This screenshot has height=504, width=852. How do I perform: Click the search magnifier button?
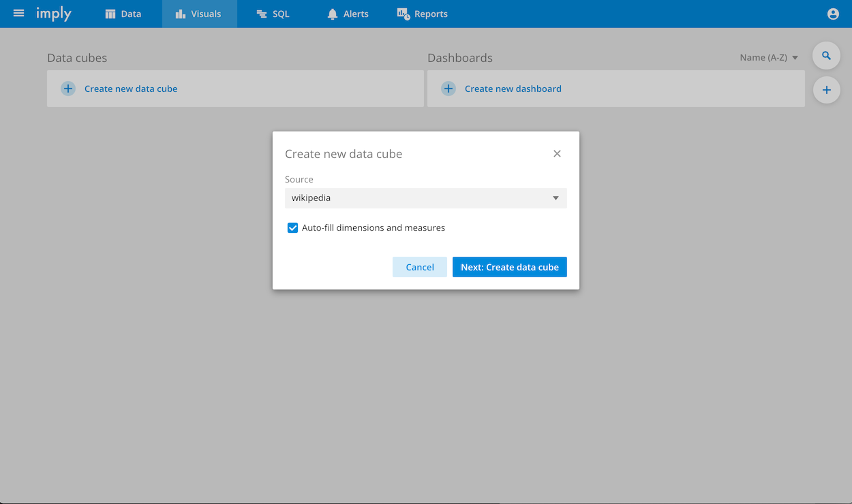point(826,56)
